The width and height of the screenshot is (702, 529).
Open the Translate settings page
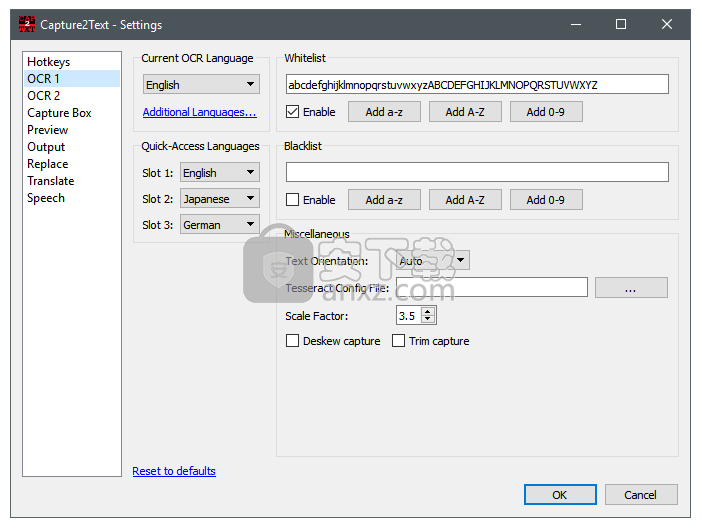(72, 181)
